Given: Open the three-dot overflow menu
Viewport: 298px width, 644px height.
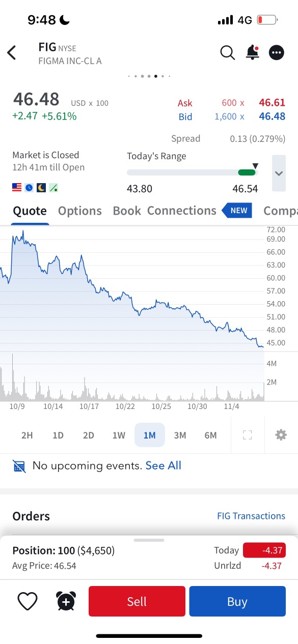Looking at the screenshot, I should (276, 52).
